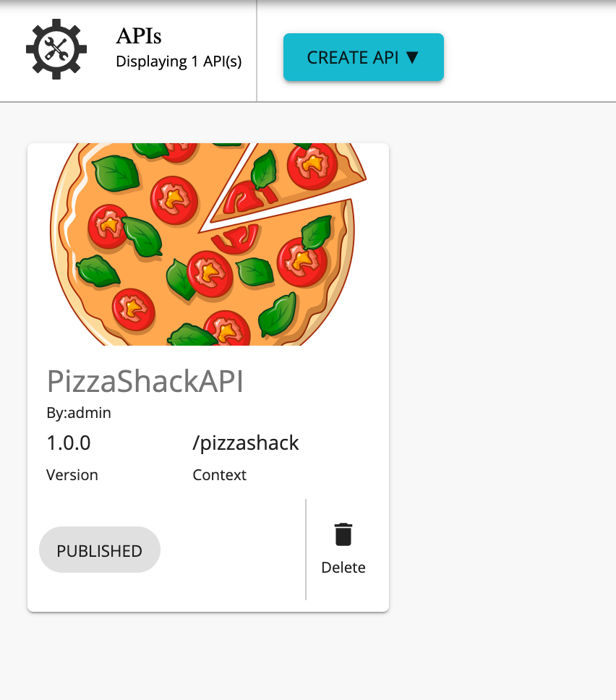Select the PUBLISHED status chip
The height and width of the screenshot is (700, 616).
(99, 550)
